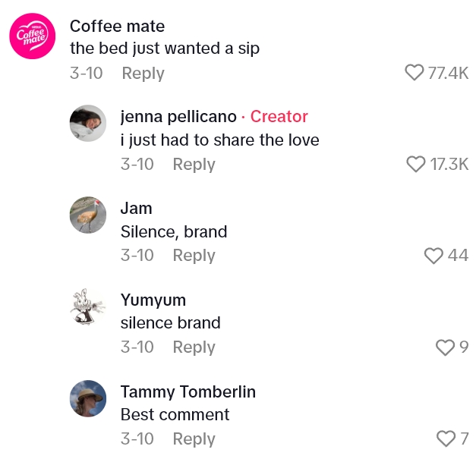Open the jenna pellicano username link
This screenshot has width=476, height=462.
pos(178,117)
